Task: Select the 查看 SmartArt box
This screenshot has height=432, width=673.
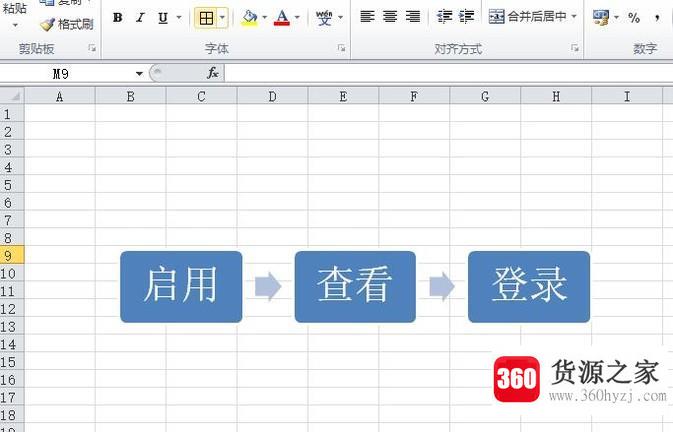Action: pyautogui.click(x=355, y=287)
